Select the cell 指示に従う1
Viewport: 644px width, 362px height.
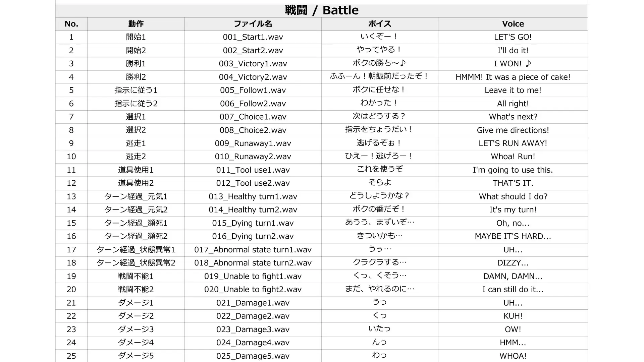pyautogui.click(x=136, y=90)
